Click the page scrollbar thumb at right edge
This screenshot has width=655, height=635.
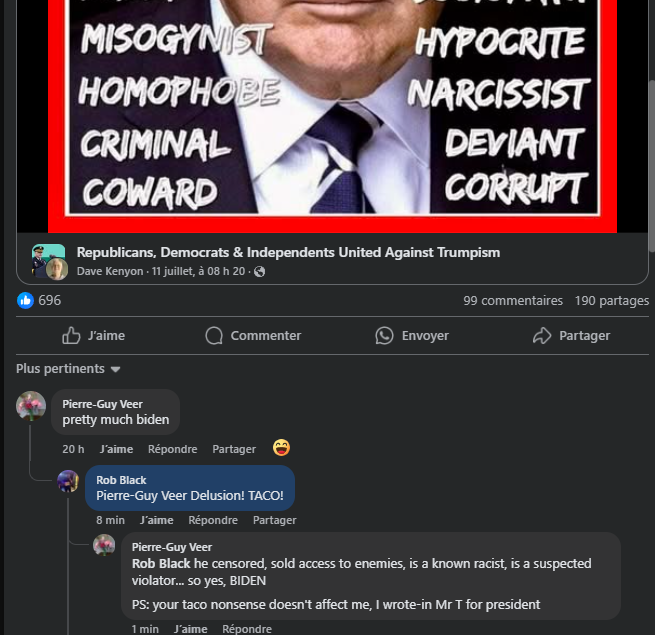click(652, 165)
